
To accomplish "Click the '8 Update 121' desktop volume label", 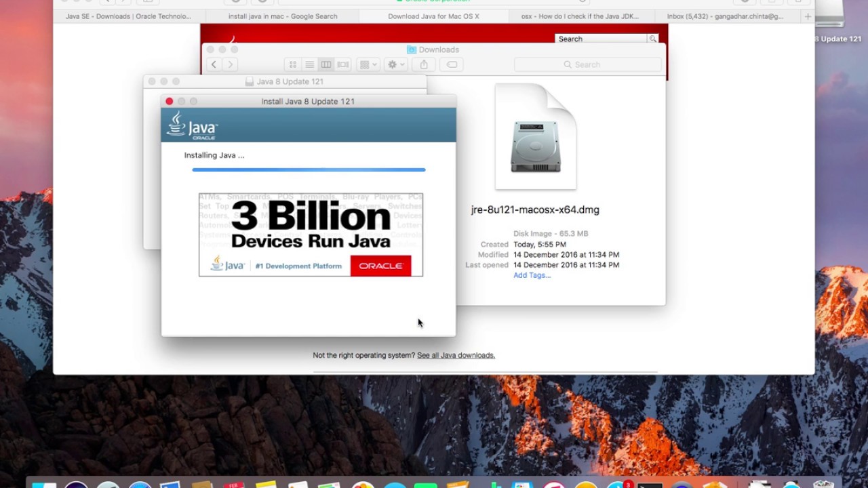I will (x=838, y=39).
